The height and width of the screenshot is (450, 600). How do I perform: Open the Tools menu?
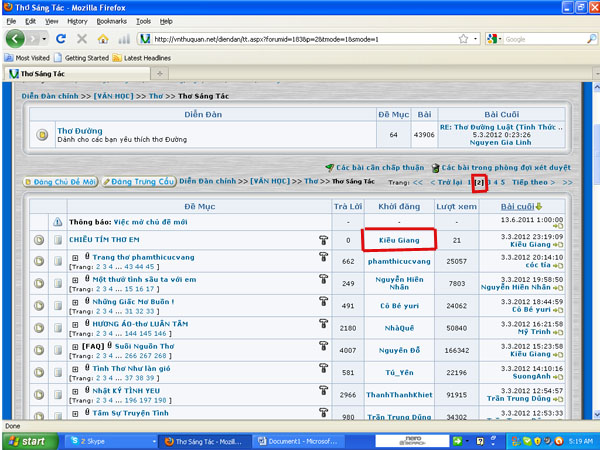pos(143,21)
